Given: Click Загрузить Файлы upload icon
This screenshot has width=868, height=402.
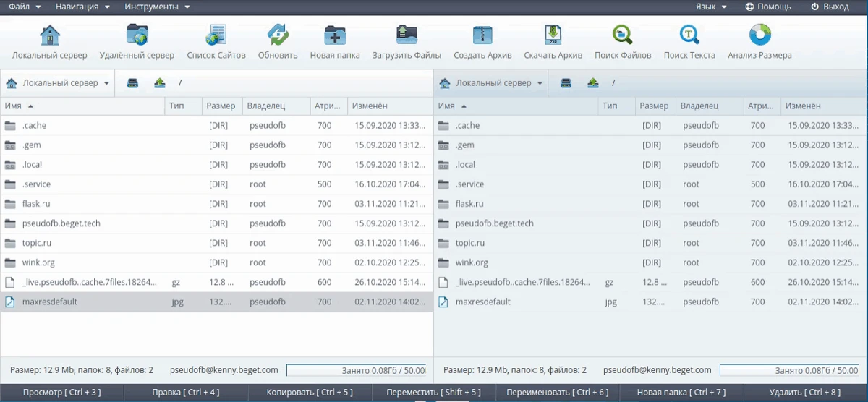Looking at the screenshot, I should (x=407, y=35).
